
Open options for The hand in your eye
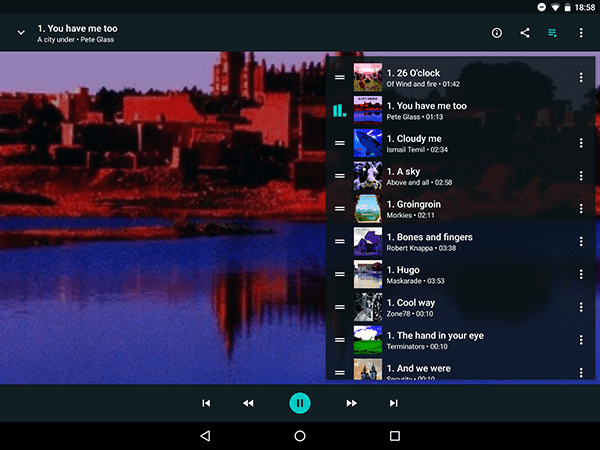click(581, 341)
